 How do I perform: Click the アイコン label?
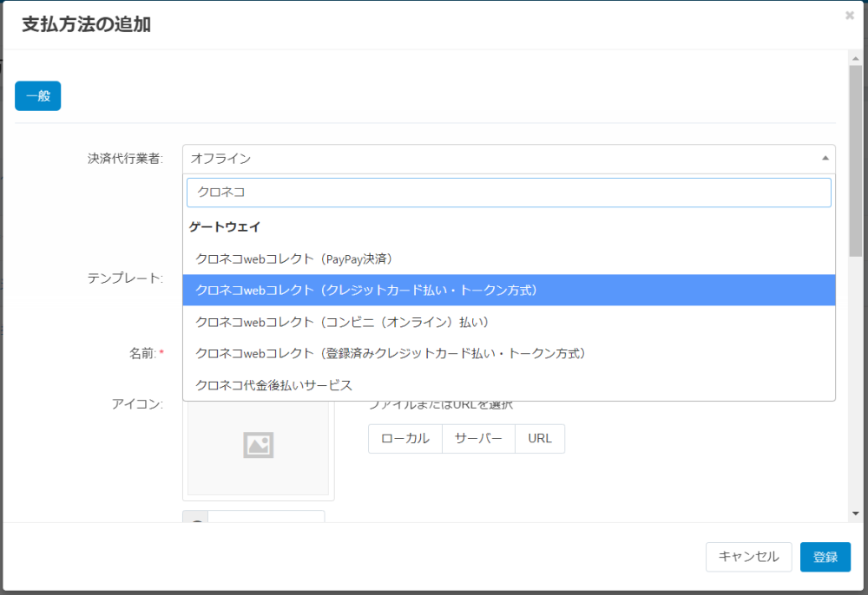point(137,404)
